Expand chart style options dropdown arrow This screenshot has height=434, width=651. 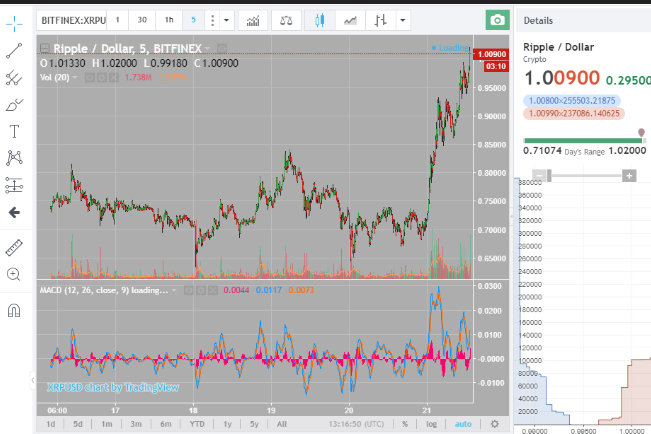point(403,20)
